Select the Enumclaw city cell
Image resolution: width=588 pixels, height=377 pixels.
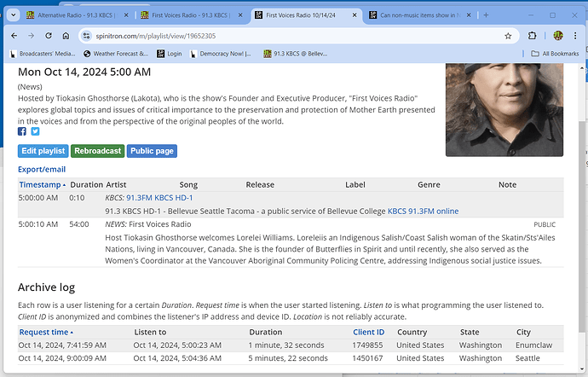point(533,345)
